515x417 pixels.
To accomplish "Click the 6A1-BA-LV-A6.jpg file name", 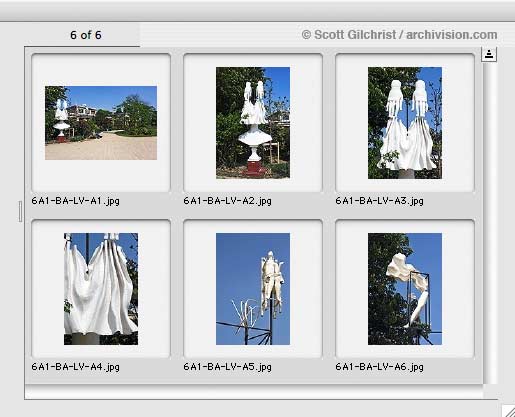I will 380,367.
